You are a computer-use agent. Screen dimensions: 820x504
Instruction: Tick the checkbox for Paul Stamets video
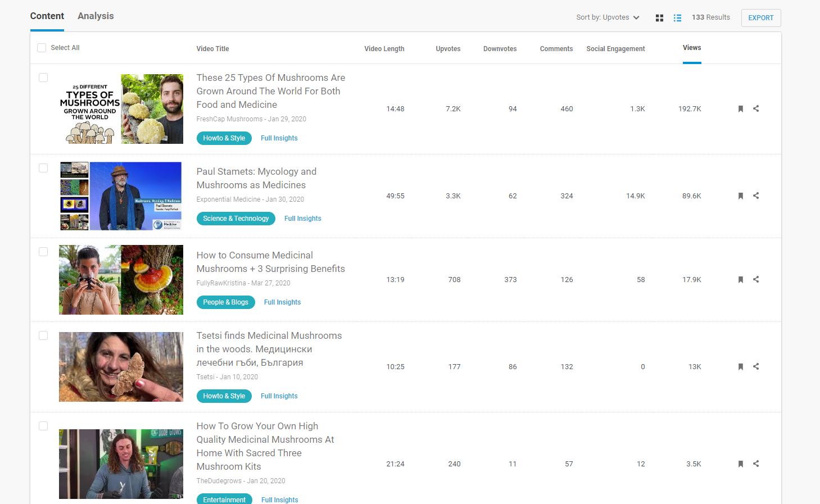[43, 168]
